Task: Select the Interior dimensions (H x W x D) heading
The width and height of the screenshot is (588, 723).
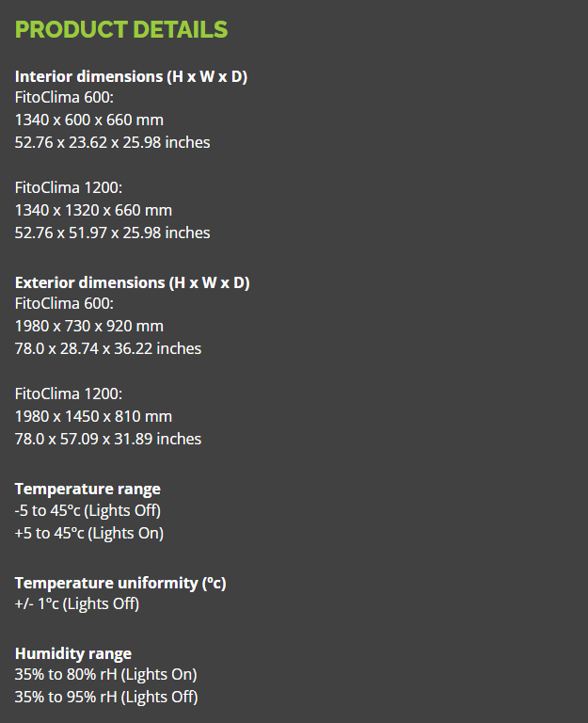Action: coord(132,76)
